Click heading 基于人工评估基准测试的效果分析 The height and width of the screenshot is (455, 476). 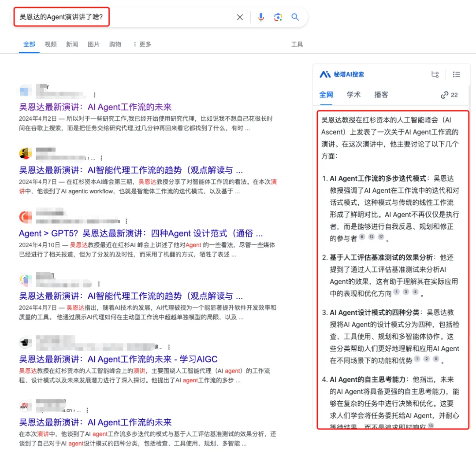(381, 258)
